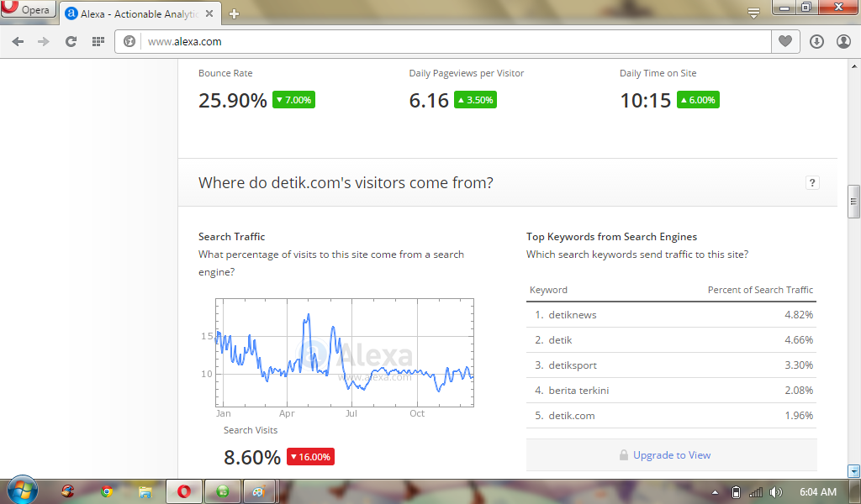
Task: Click the 1.96% search traffic value
Action: tap(799, 416)
